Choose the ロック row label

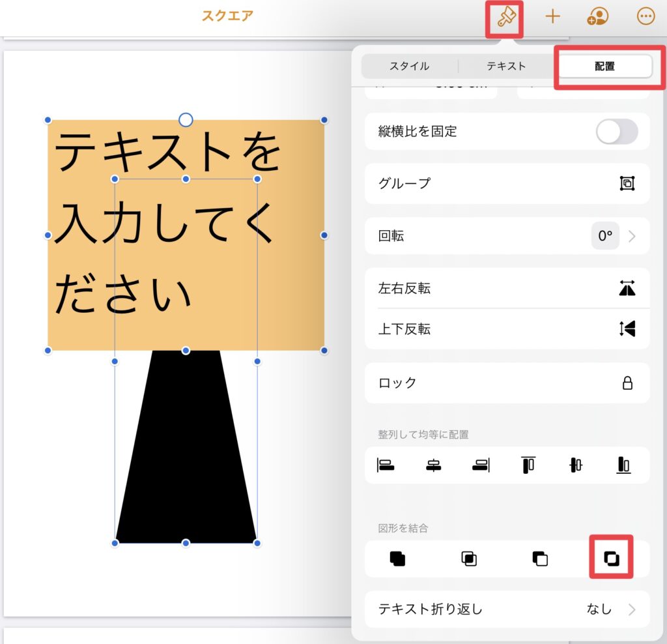click(397, 383)
